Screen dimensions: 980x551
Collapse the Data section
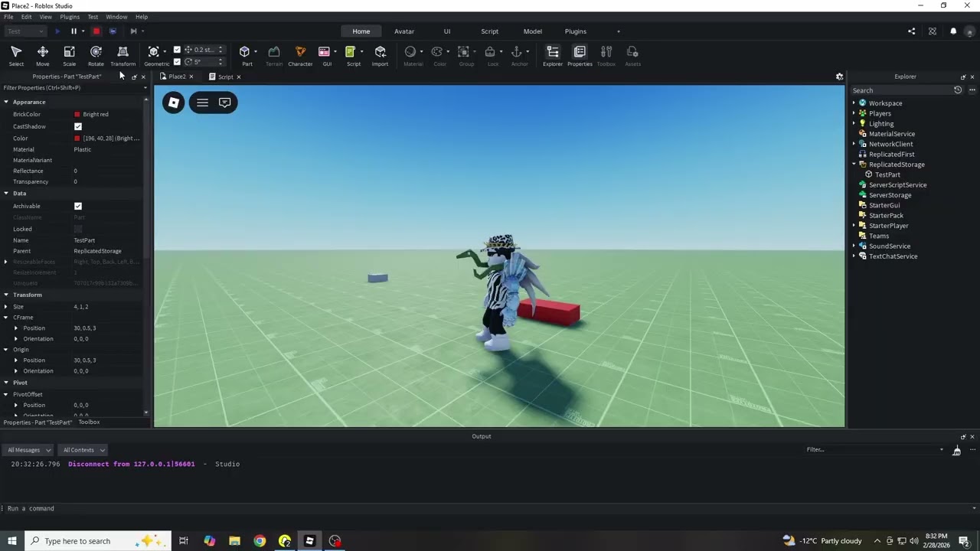point(6,193)
